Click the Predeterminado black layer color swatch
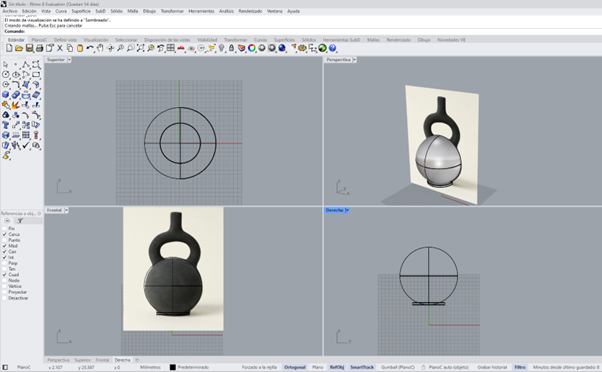Screen dimensions: 602x372 tap(173, 367)
